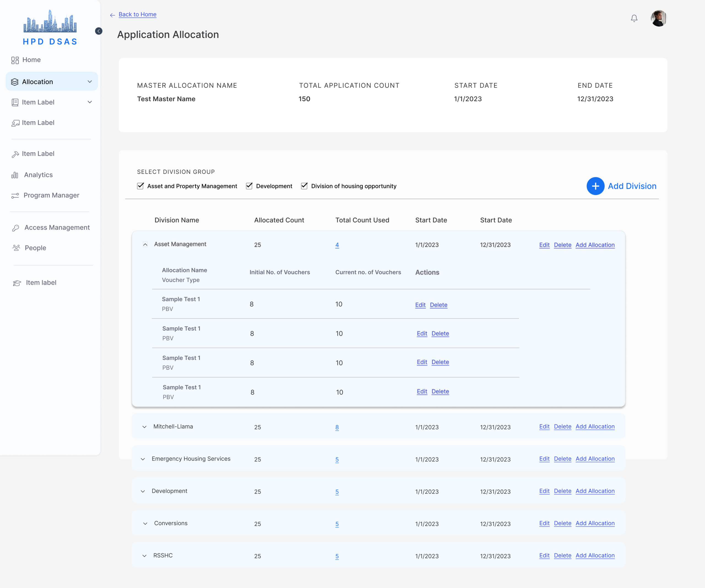This screenshot has height=588, width=705.
Task: Click the Analytics bar chart icon
Action: pyautogui.click(x=15, y=175)
